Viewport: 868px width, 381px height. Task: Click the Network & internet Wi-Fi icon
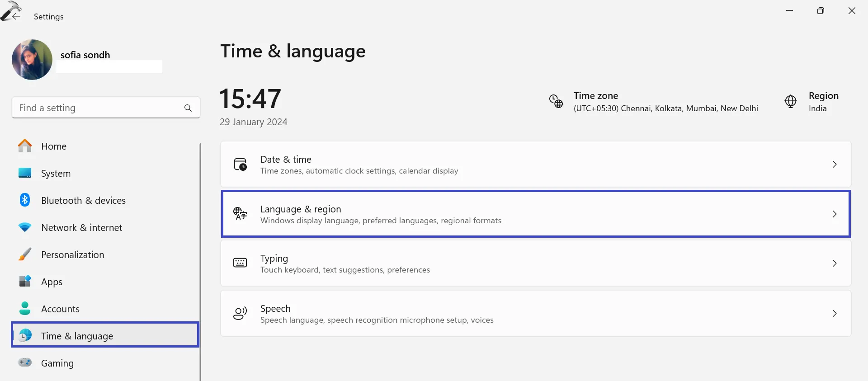[25, 227]
